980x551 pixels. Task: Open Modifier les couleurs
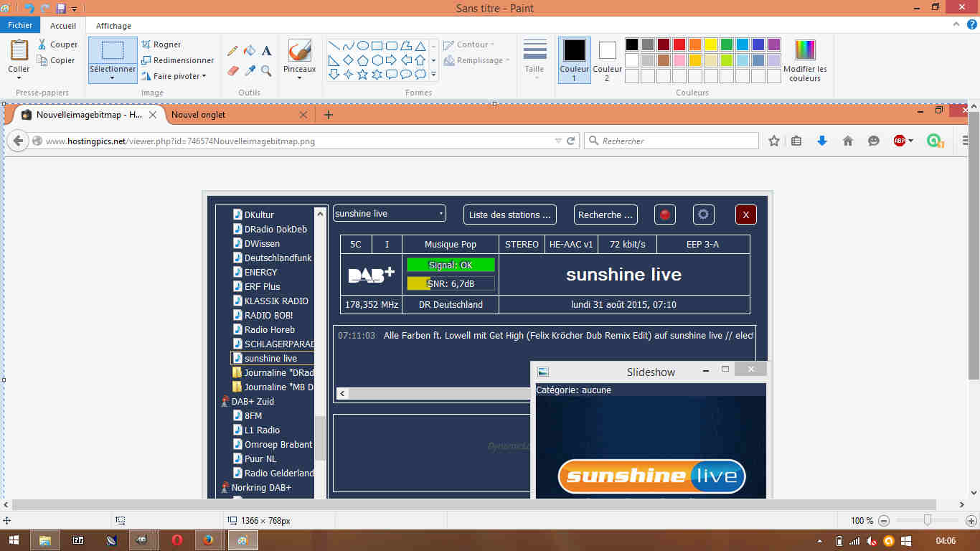805,60
